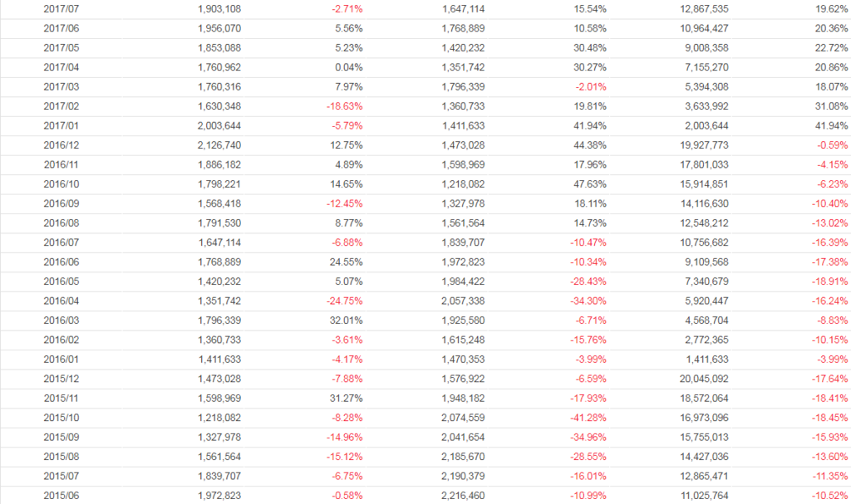The image size is (851, 504).
Task: Select the 2016/07 date cell
Action: (60, 242)
